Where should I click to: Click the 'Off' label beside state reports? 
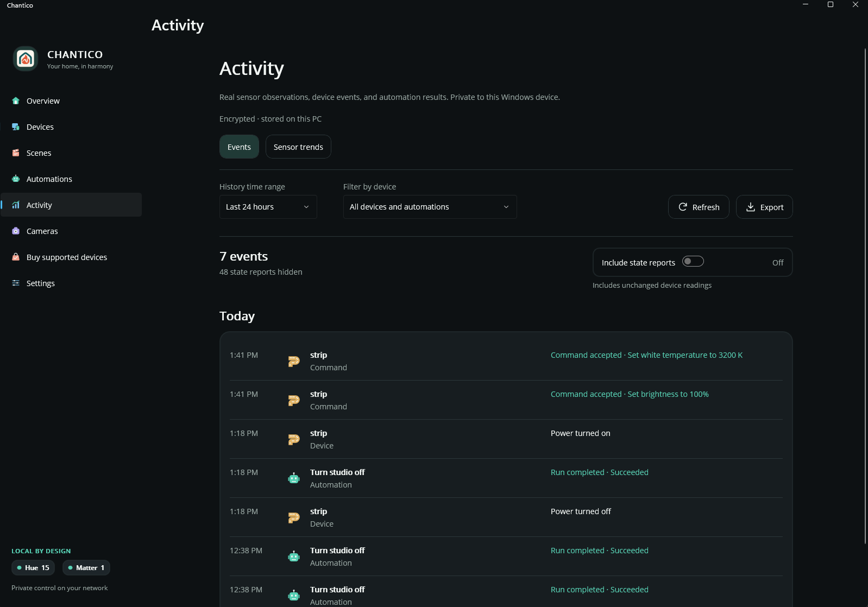click(x=778, y=263)
